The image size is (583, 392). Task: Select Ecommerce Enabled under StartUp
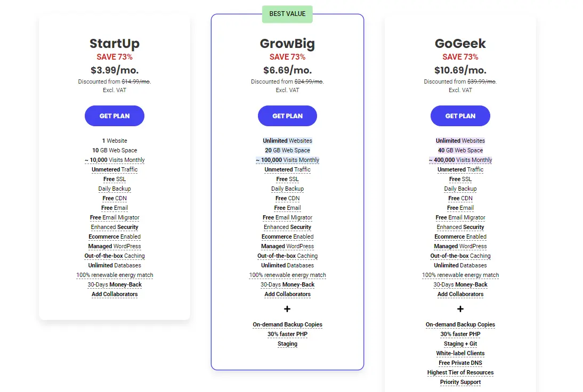(x=114, y=236)
